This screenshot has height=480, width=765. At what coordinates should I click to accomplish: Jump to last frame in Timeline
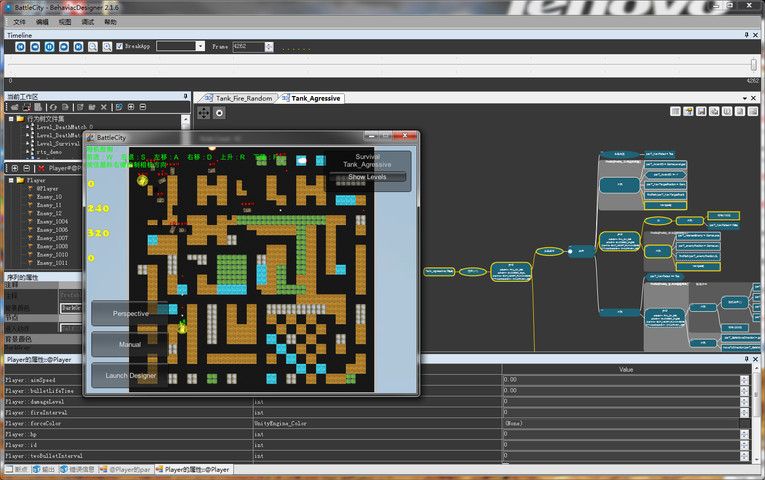click(x=78, y=46)
